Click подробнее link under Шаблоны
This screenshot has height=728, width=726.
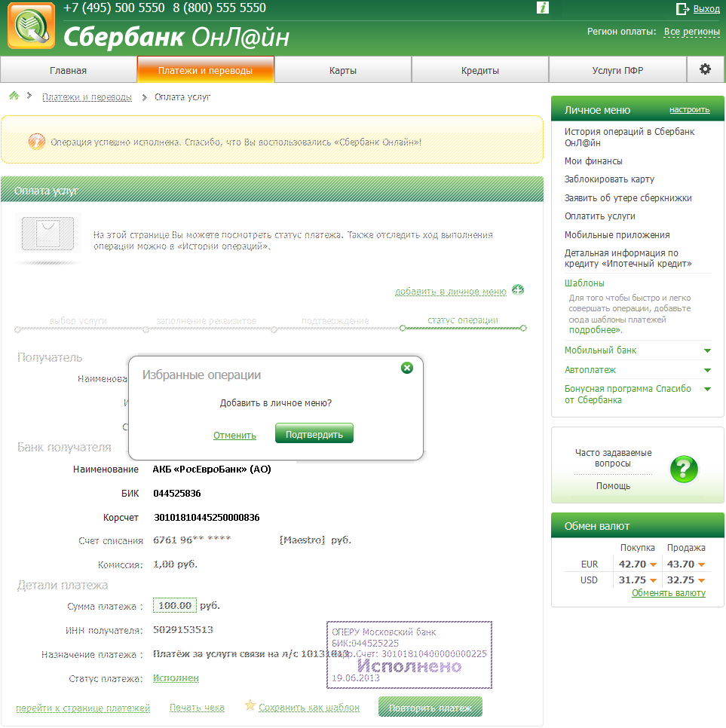point(595,330)
